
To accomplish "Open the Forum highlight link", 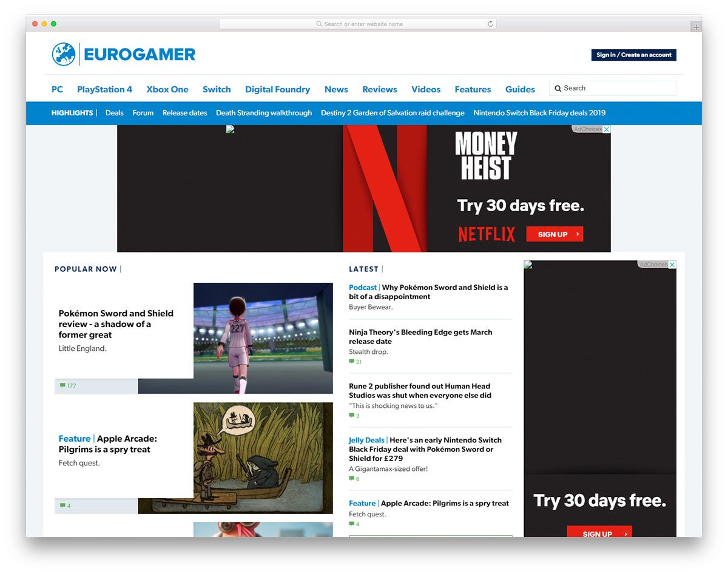I will coord(143,113).
